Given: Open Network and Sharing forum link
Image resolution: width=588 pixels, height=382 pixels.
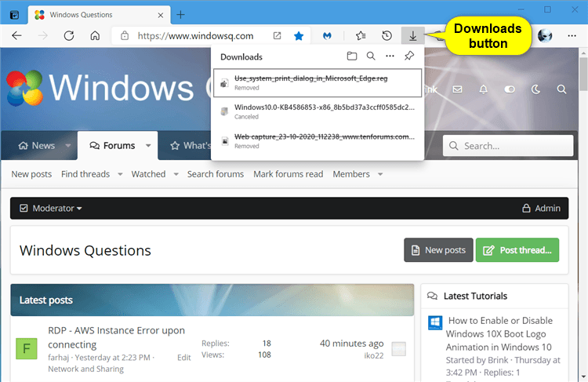Looking at the screenshot, I should point(86,369).
